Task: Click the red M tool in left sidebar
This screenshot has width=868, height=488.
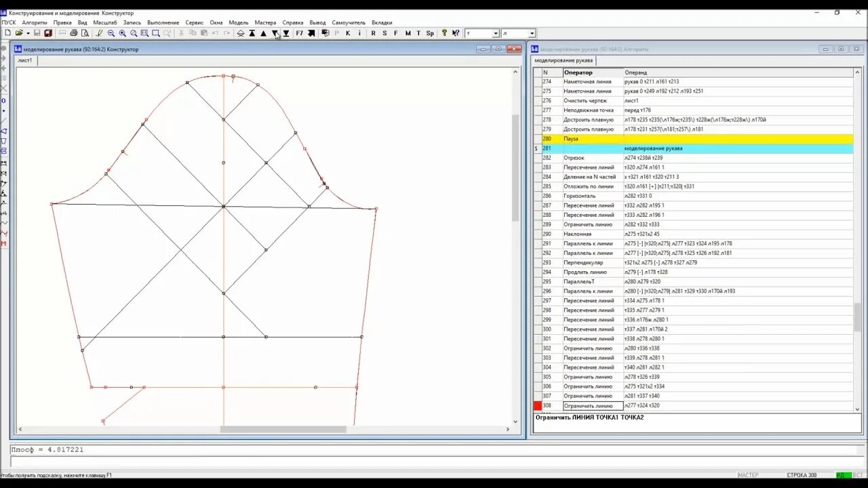Action: pos(3,243)
